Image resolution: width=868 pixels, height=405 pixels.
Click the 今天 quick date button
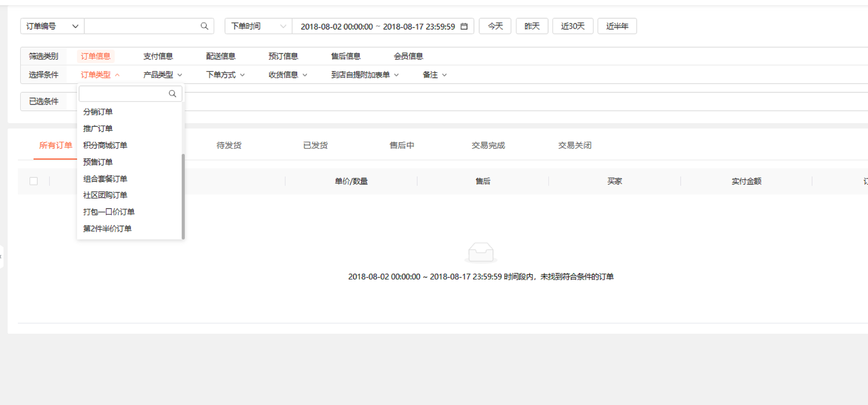[x=495, y=26]
